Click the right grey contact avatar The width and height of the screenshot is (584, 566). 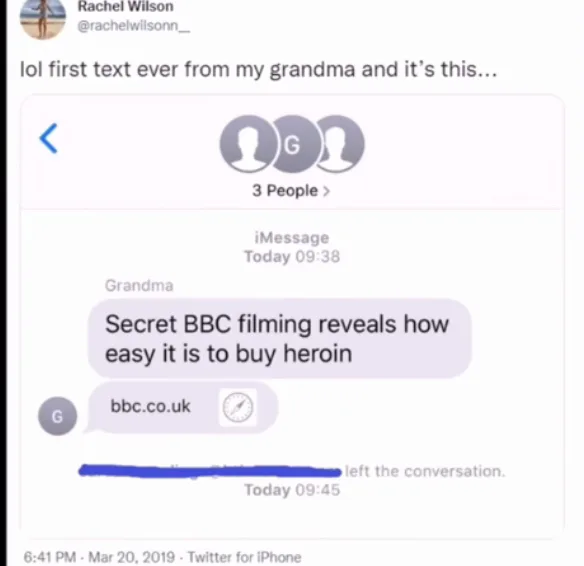pyautogui.click(x=341, y=144)
